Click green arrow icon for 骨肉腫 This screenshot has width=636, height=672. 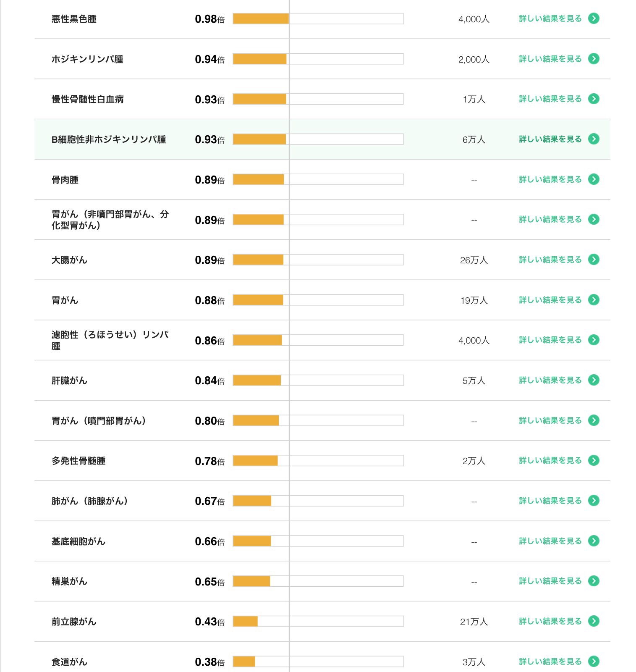pos(594,179)
